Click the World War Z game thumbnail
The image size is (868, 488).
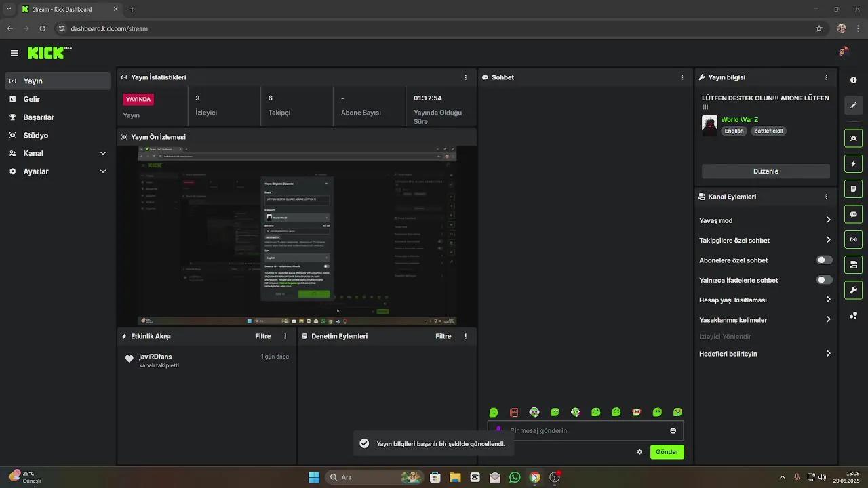click(x=709, y=125)
